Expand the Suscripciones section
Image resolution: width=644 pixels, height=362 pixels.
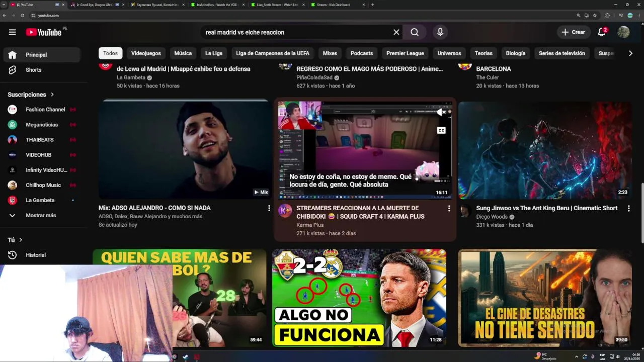point(31,95)
